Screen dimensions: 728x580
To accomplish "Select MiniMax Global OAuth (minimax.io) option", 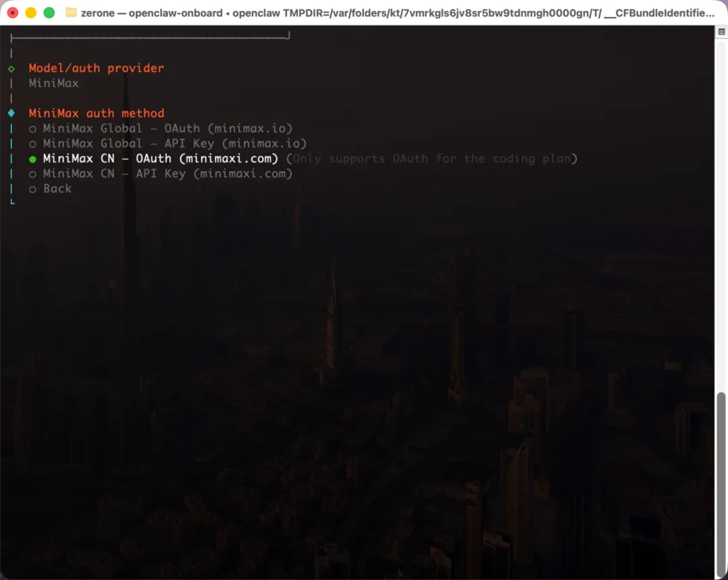I will click(x=160, y=129).
